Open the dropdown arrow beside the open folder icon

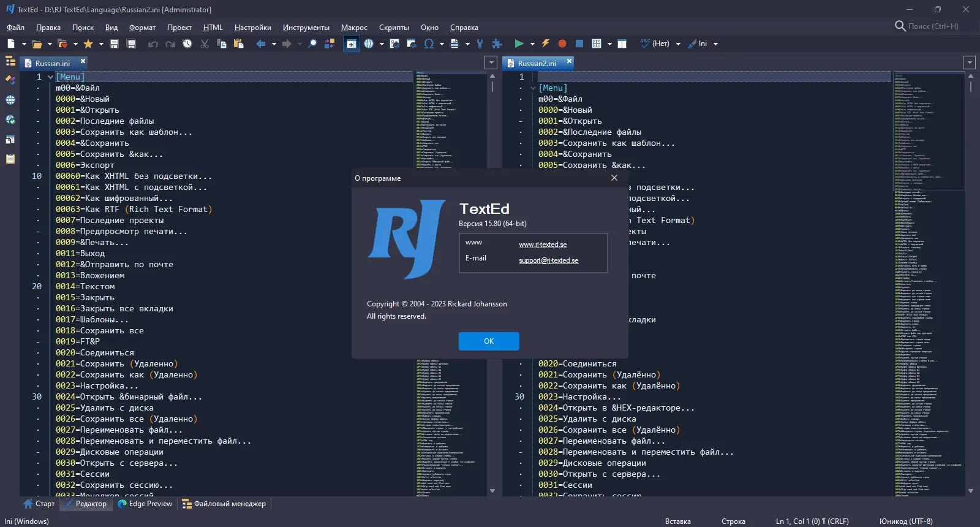(x=50, y=44)
